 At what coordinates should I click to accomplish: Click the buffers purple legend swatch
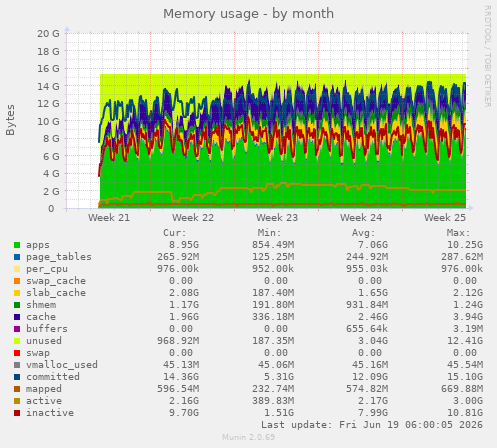click(17, 329)
